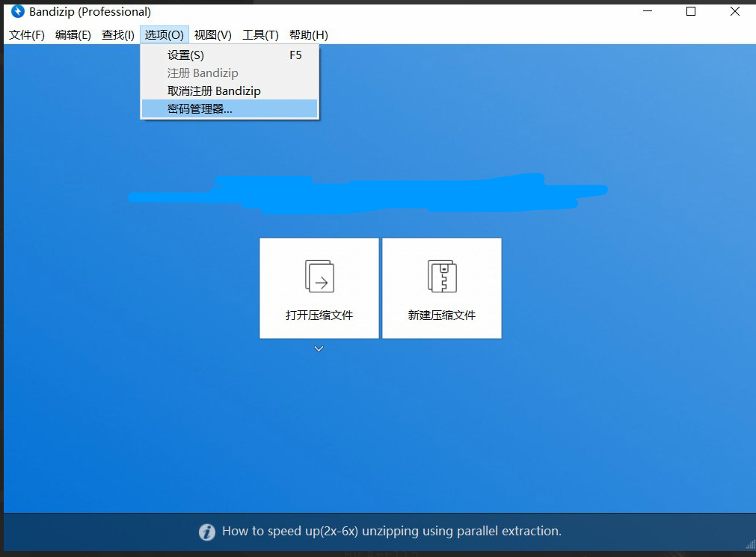The image size is (756, 557).
Task: Click the info icon in bottom banner
Action: click(207, 532)
